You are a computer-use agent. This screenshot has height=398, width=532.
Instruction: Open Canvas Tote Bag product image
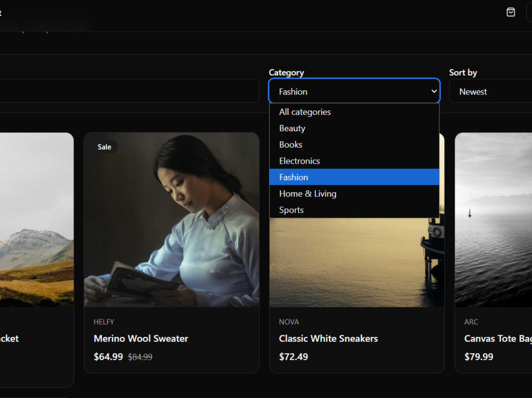pyautogui.click(x=493, y=219)
